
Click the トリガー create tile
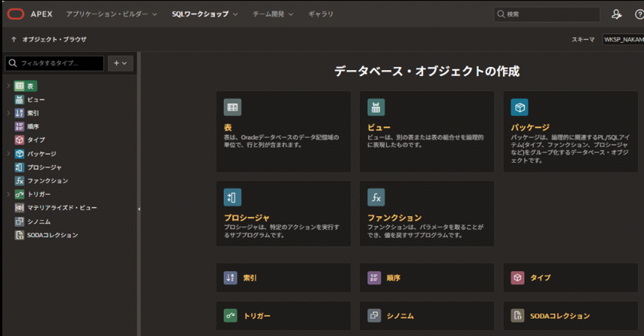pos(283,316)
